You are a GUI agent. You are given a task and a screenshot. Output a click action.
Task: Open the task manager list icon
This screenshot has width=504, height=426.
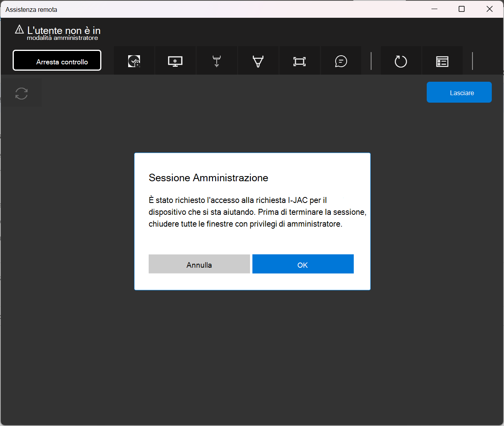[442, 61]
